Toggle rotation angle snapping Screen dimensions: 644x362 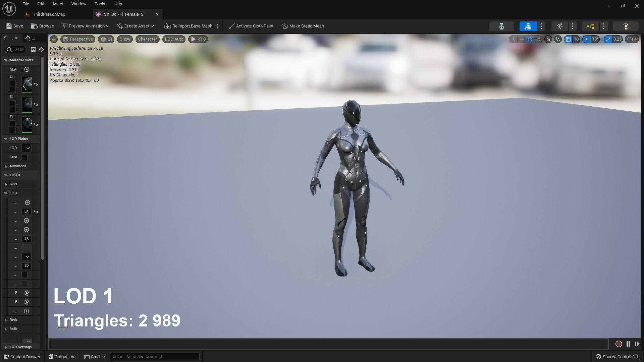click(x=586, y=39)
